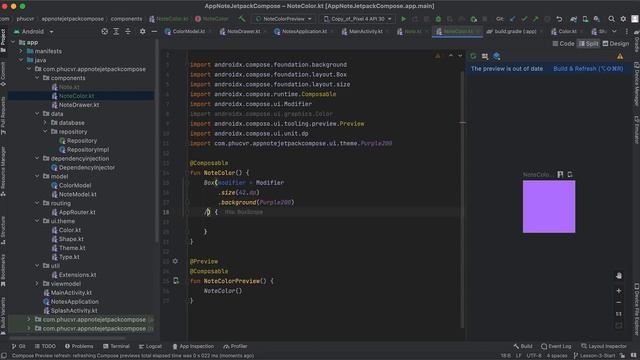Click the Select Opened File target icon
640x360 pixels.
[x=104, y=31]
